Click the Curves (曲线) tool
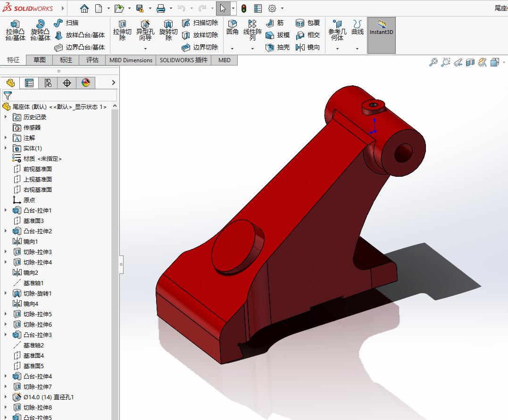This screenshot has height=420, width=508. [358, 27]
